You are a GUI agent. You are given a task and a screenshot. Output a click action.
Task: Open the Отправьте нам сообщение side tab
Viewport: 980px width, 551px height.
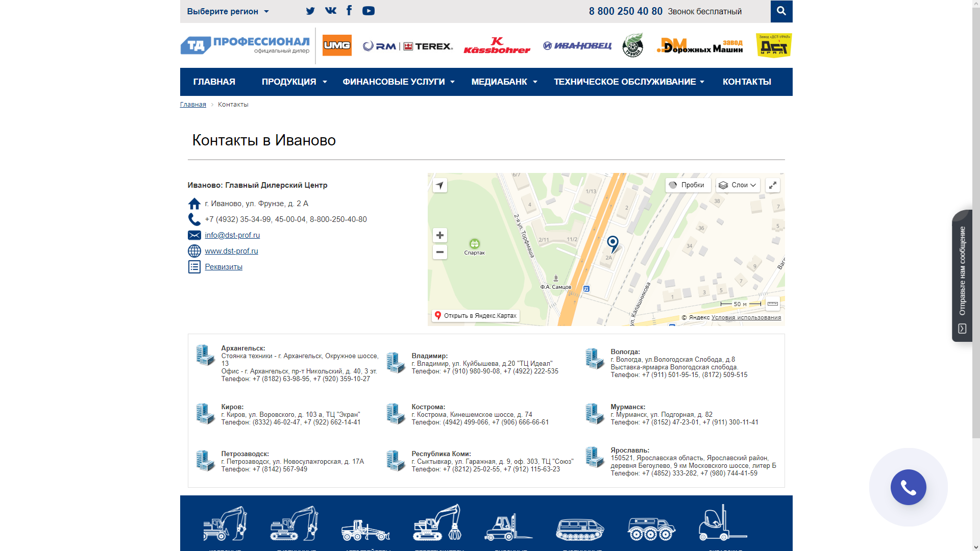(962, 275)
